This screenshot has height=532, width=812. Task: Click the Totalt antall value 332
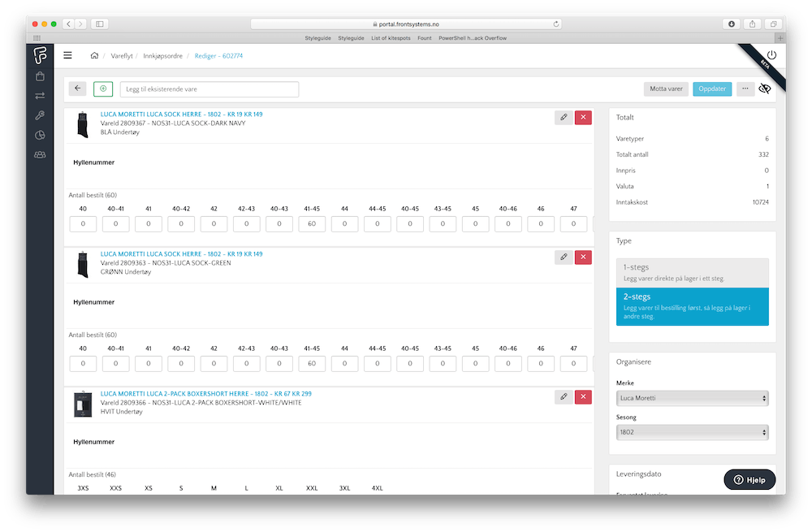[763, 154]
